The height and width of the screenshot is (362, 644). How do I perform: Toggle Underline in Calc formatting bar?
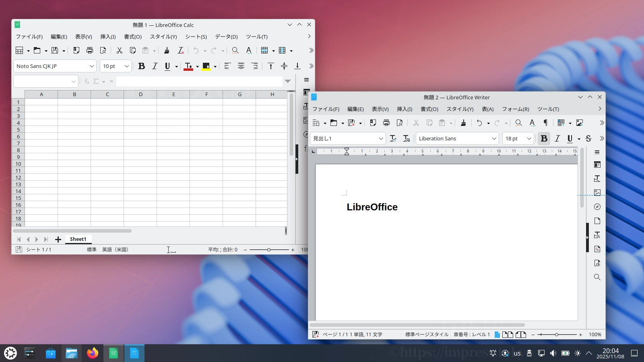[167, 66]
